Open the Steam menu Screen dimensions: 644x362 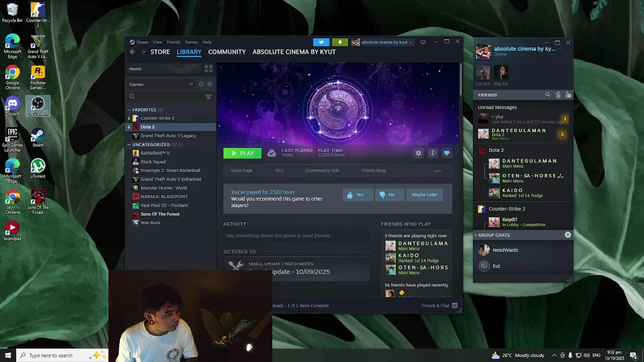coord(142,42)
